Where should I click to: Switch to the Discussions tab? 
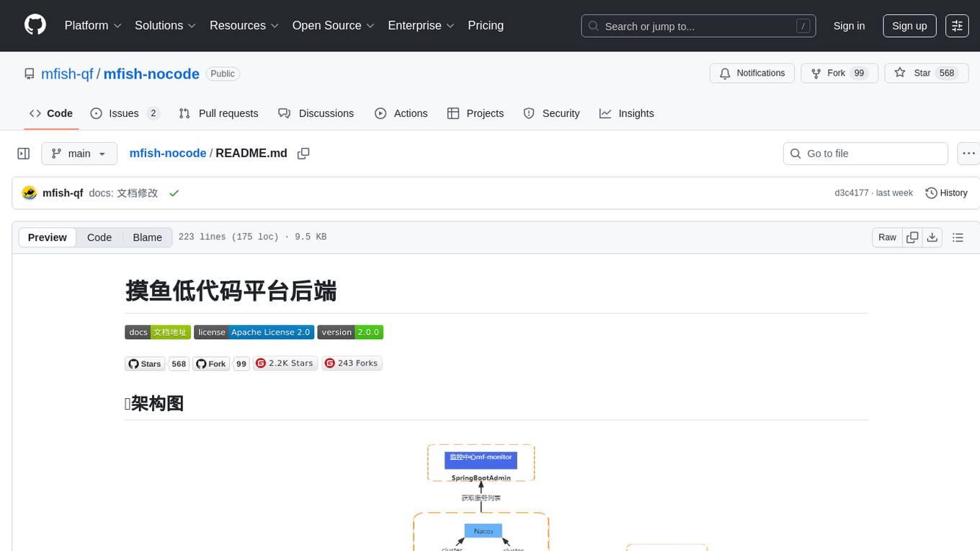pyautogui.click(x=316, y=113)
